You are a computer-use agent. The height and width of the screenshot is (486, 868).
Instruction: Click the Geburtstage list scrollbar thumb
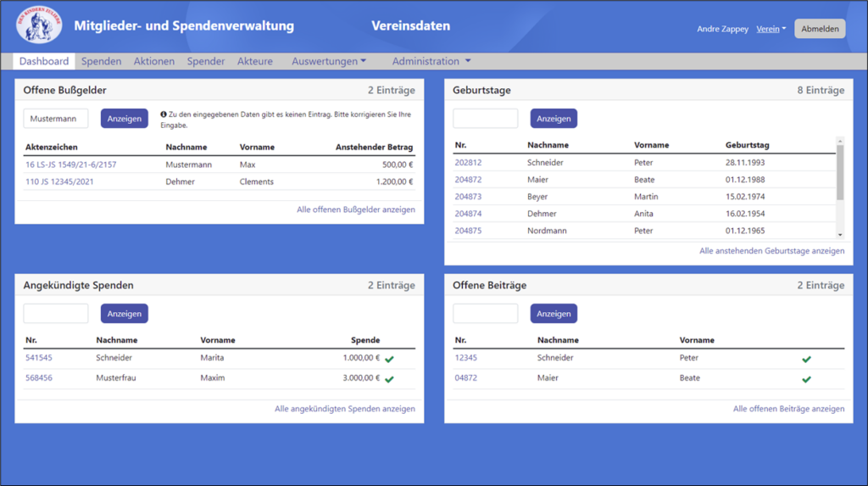(x=840, y=172)
